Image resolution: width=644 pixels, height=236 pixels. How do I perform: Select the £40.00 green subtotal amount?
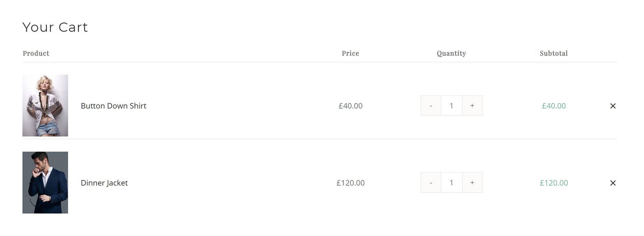coord(553,106)
